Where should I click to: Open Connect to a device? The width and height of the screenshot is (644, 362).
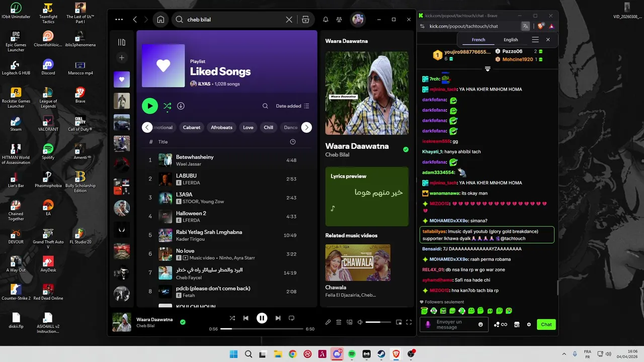tap(349, 322)
